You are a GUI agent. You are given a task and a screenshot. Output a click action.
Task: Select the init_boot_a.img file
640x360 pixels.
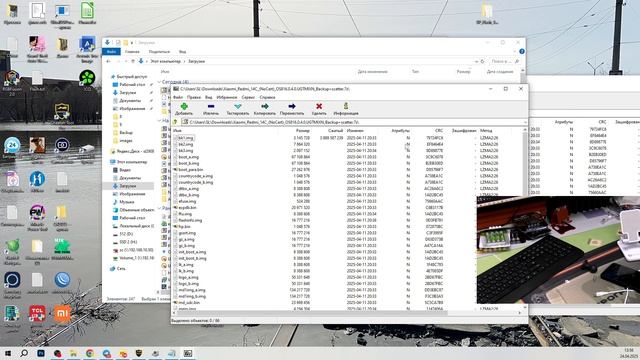[192, 252]
